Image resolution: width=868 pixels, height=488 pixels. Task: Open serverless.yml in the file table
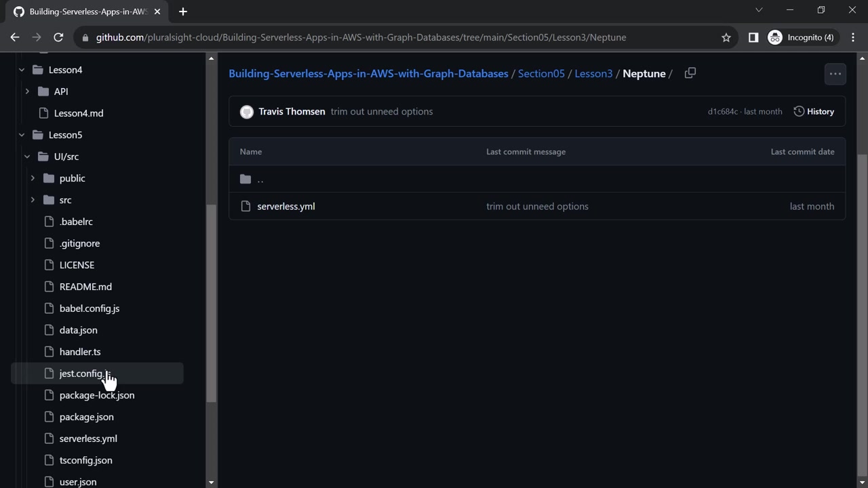(286, 206)
